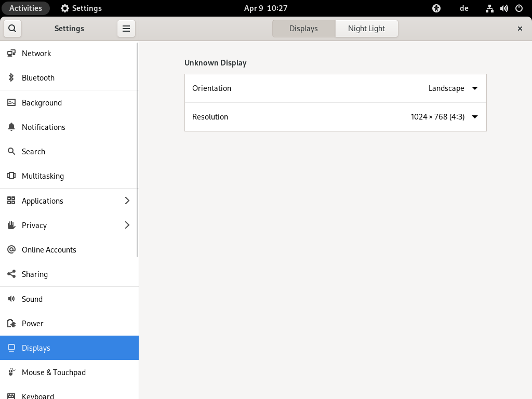Click the sidebar vertical scrollbar

tap(137, 151)
